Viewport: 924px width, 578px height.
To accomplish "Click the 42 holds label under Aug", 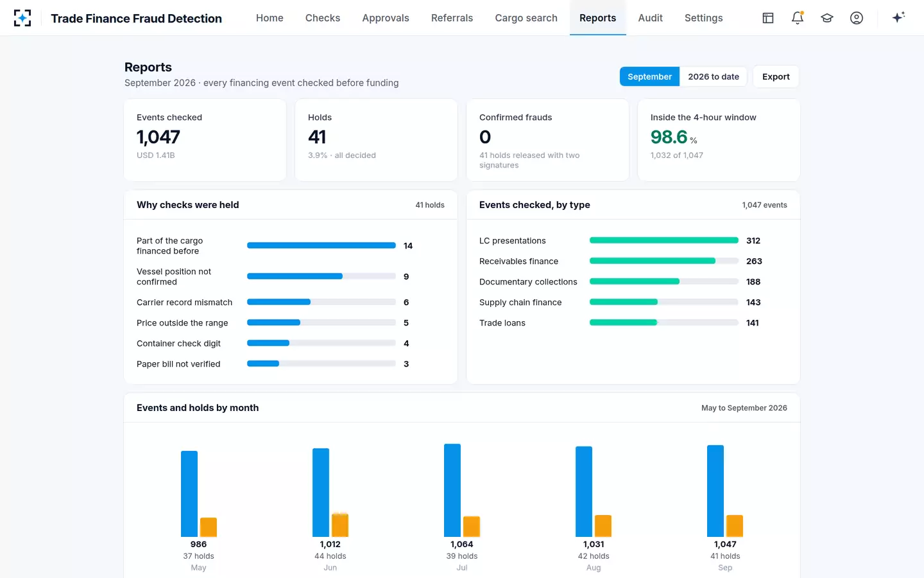I will pyautogui.click(x=594, y=556).
